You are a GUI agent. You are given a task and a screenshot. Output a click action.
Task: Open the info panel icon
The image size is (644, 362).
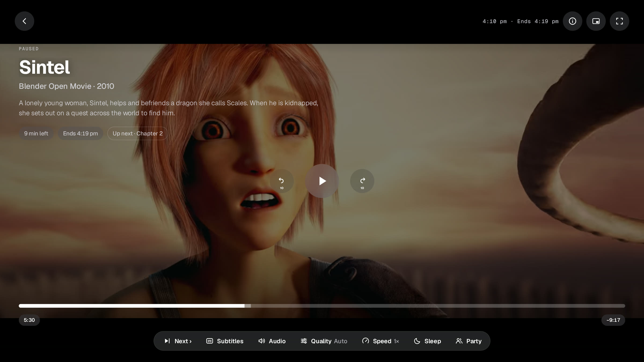(x=572, y=21)
